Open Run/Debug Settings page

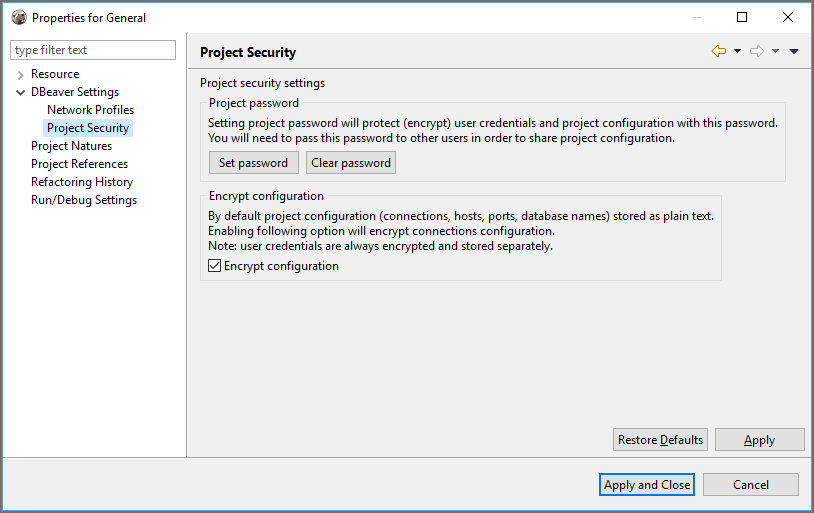click(x=84, y=200)
